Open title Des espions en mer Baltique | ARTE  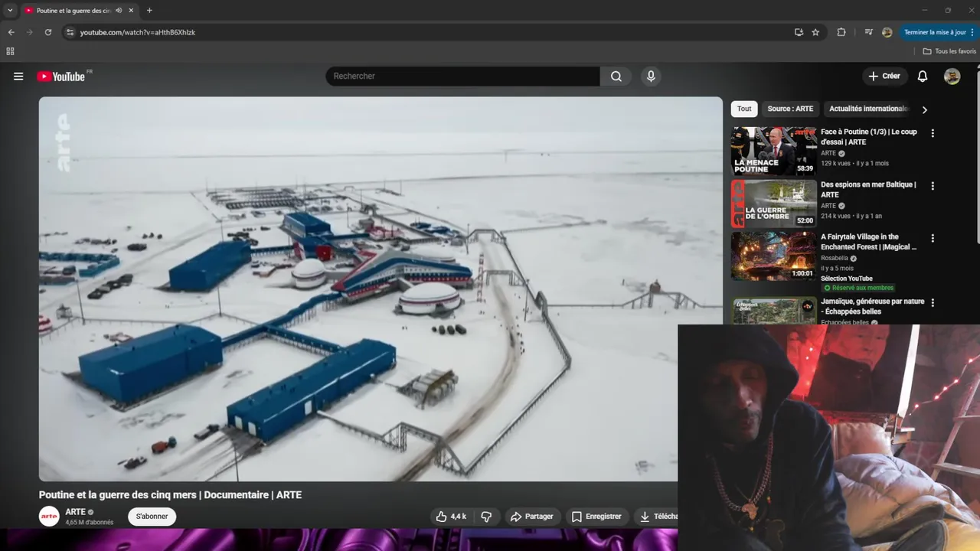(x=868, y=190)
